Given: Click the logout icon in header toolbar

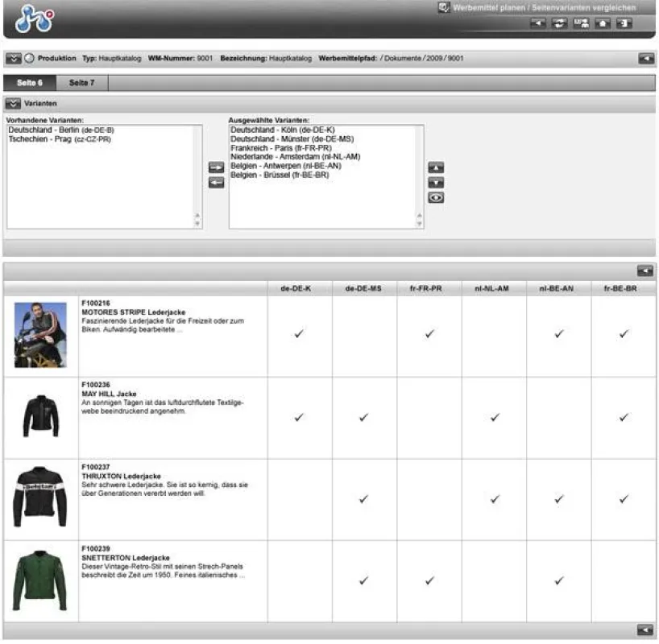Looking at the screenshot, I should (x=624, y=23).
